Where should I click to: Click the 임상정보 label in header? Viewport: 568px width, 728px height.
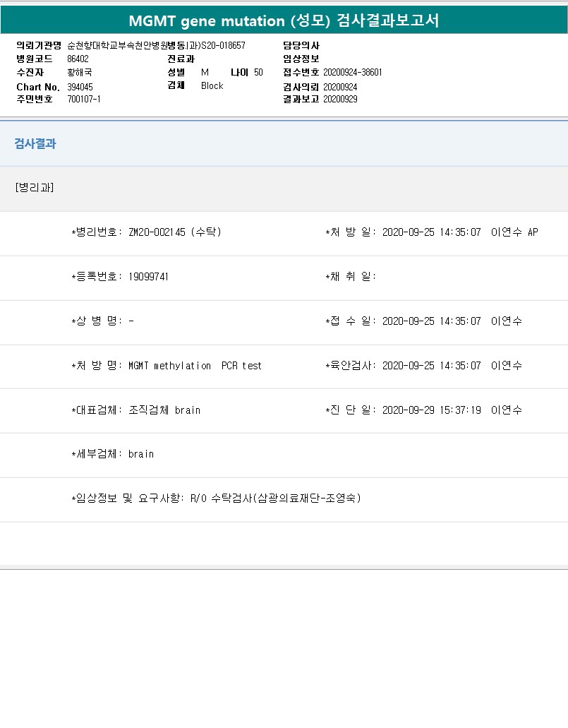click(301, 59)
